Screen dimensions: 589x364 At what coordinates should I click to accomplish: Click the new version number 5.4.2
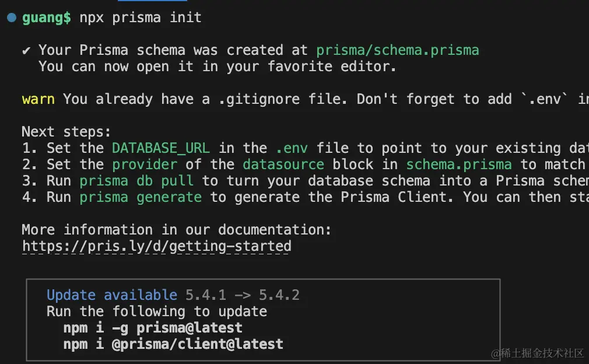[x=279, y=295]
